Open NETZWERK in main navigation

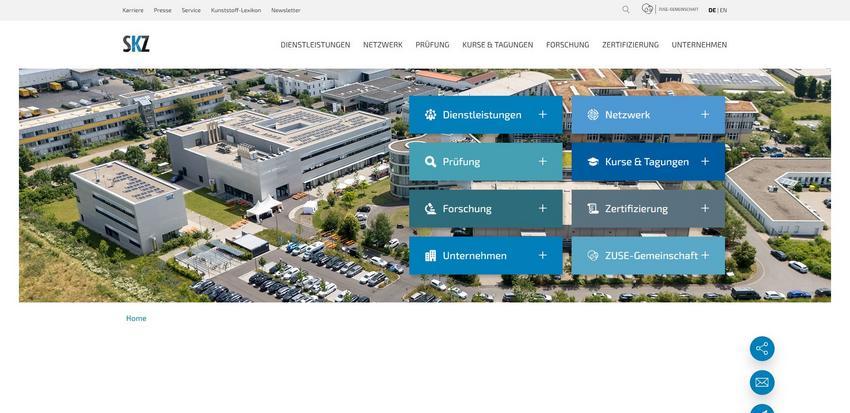(x=383, y=45)
